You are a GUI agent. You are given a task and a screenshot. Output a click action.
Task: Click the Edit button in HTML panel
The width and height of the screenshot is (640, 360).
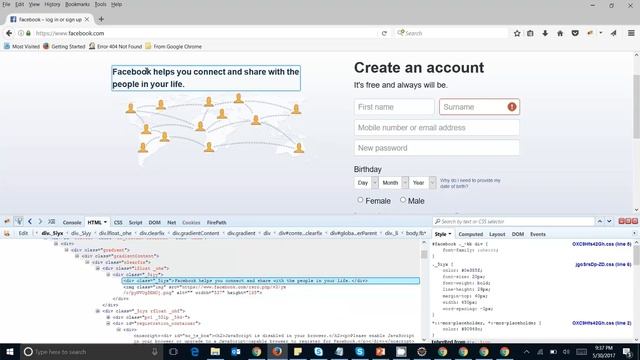click(23, 233)
